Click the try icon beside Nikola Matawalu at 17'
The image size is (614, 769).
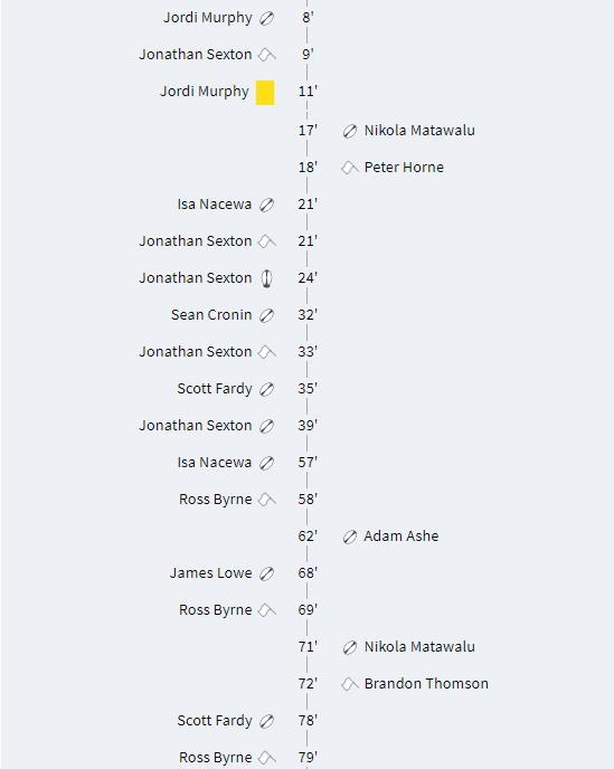[350, 131]
